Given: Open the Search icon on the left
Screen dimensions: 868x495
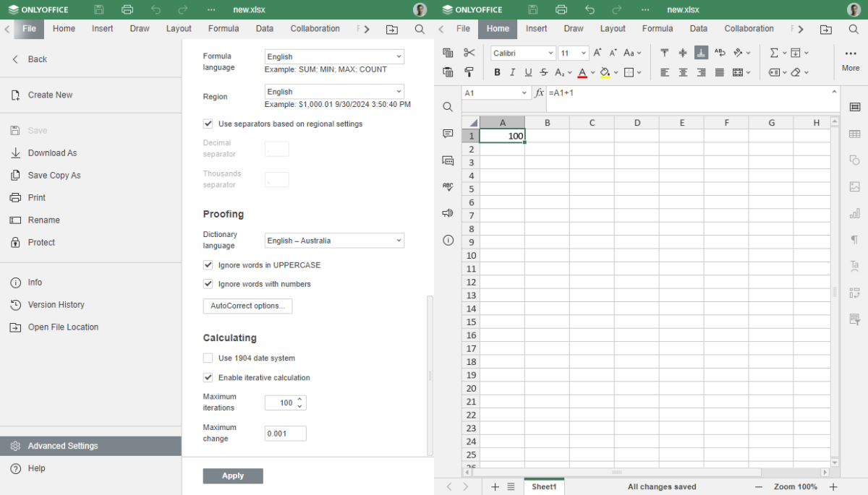Looking at the screenshot, I should point(447,106).
